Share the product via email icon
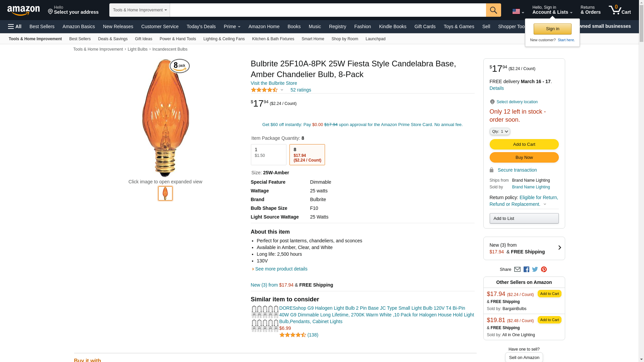Screen dimensions: 644x362 (517, 269)
